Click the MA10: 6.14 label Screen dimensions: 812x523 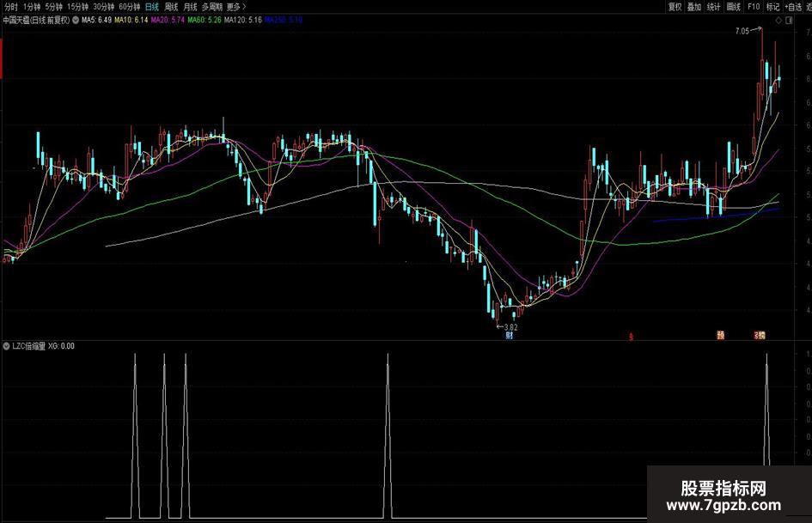(x=131, y=21)
